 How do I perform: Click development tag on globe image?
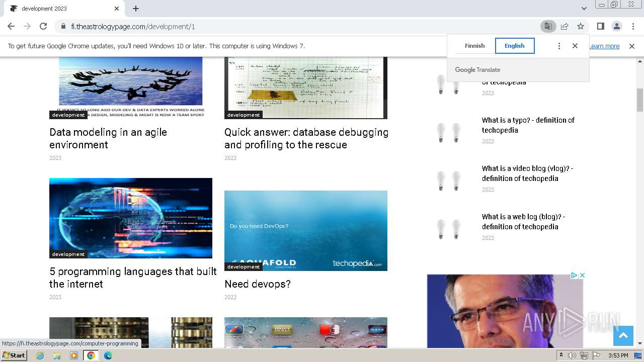coord(68,254)
